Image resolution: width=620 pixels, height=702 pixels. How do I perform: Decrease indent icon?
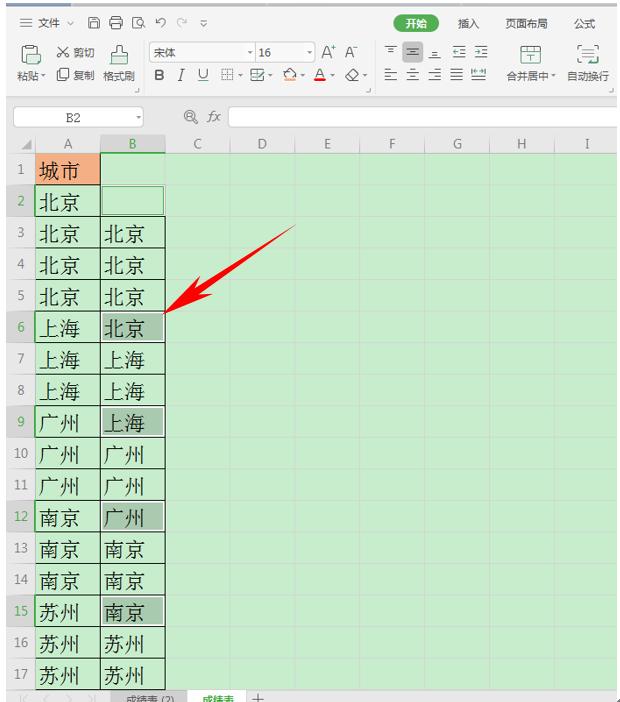click(x=459, y=52)
